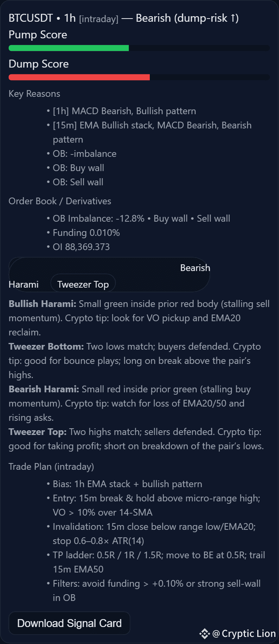This screenshot has width=279, height=644.
Task: Click the Bullish Harami description heading
Action: (x=43, y=304)
